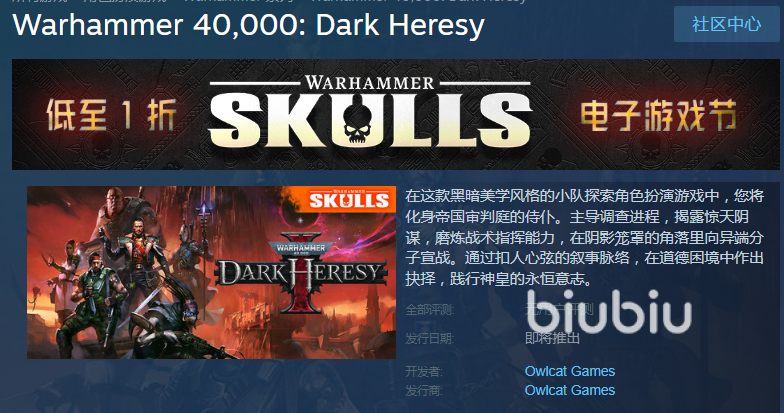Click the 低至 1 折 discount text on banner

pyautogui.click(x=111, y=116)
